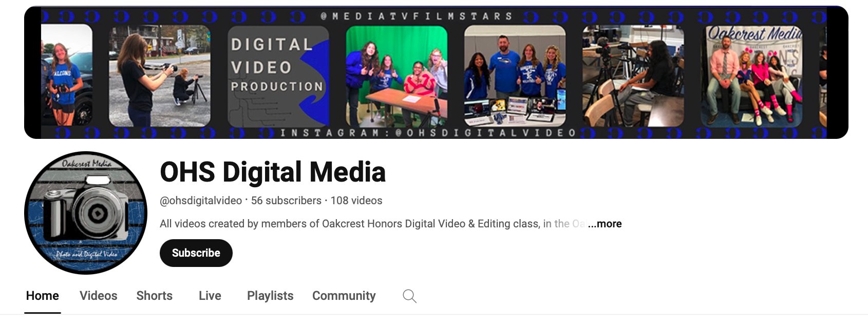Click banner photo of girl photographing with camera
The image size is (868, 322).
[160, 76]
